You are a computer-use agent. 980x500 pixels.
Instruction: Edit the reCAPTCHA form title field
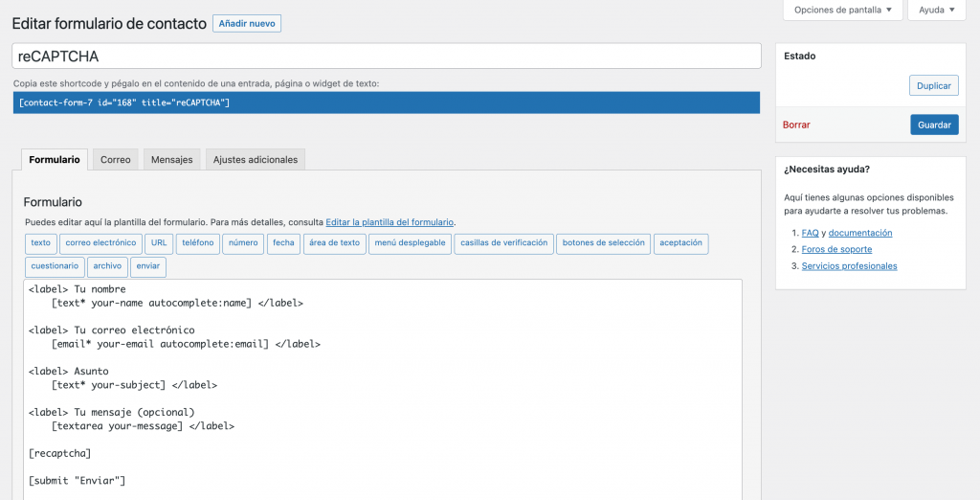[387, 57]
